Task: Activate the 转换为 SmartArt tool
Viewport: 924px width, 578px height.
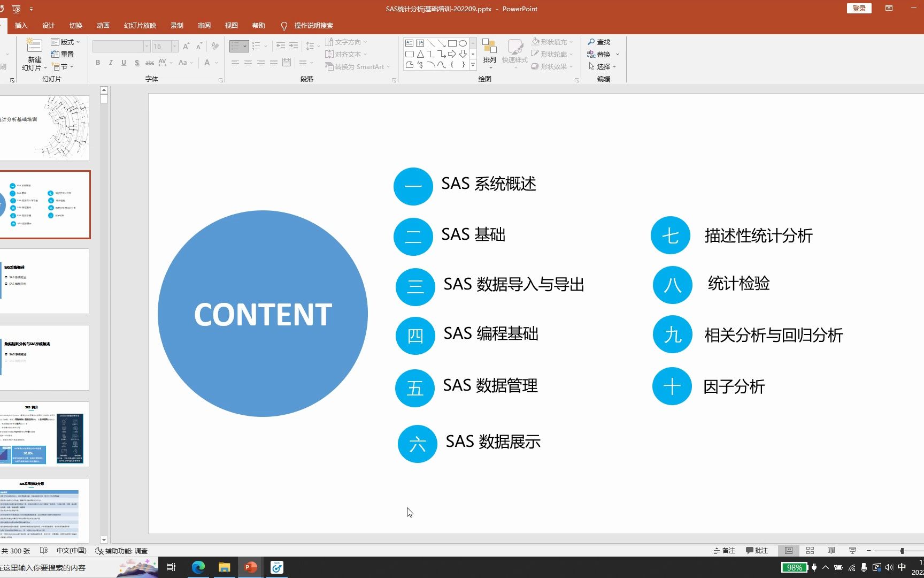Action: (355, 66)
